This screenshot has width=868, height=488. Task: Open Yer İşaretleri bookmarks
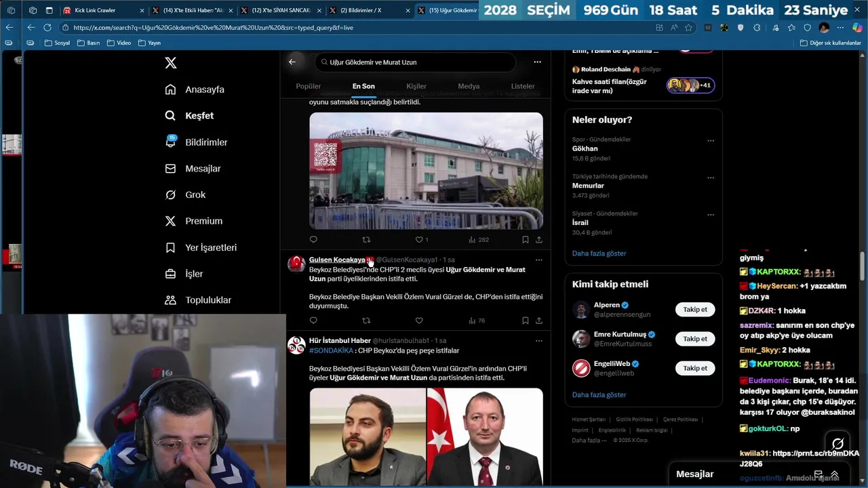pos(201,247)
